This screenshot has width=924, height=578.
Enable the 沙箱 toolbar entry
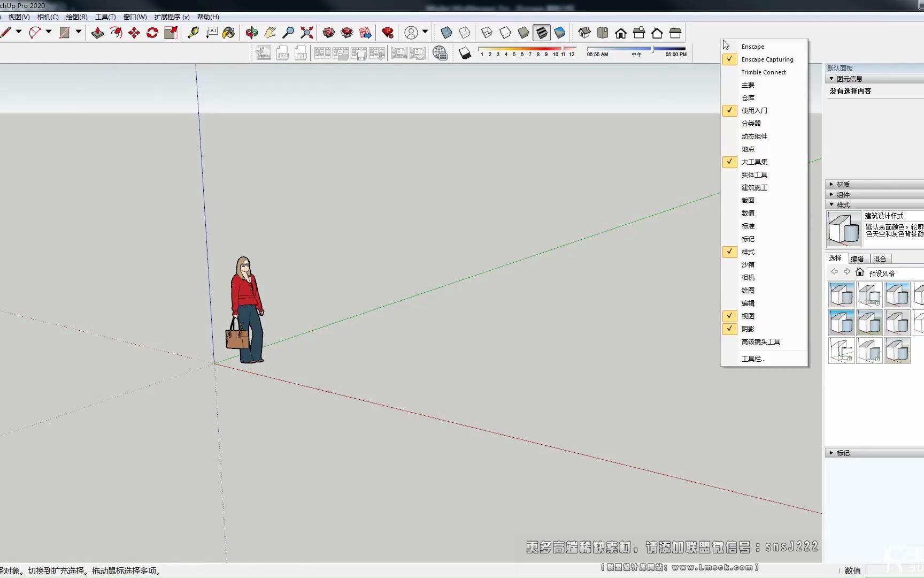pyautogui.click(x=748, y=264)
